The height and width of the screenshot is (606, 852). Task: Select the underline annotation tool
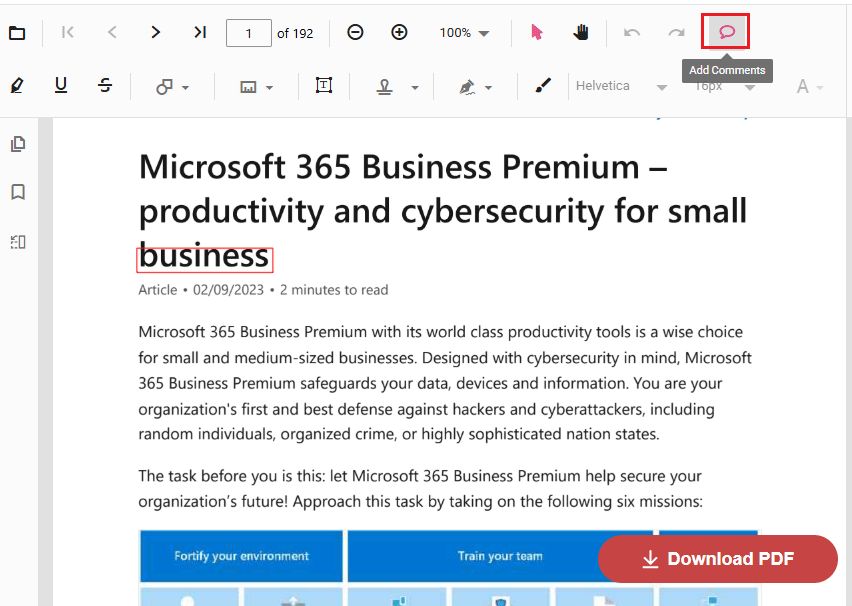(61, 86)
